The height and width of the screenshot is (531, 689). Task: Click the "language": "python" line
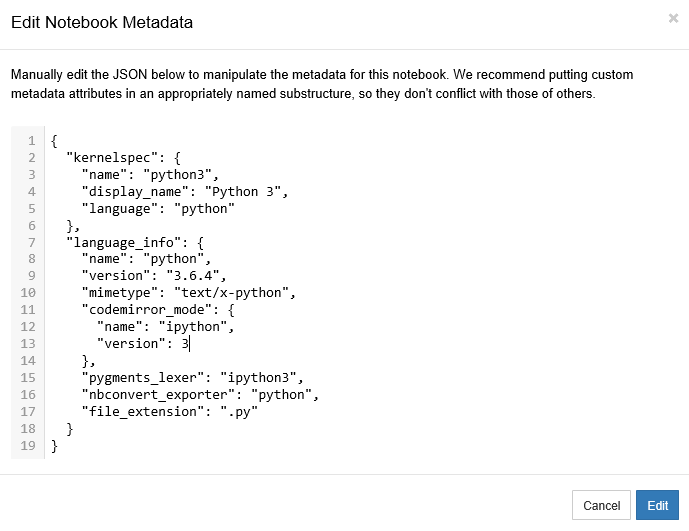click(x=158, y=208)
